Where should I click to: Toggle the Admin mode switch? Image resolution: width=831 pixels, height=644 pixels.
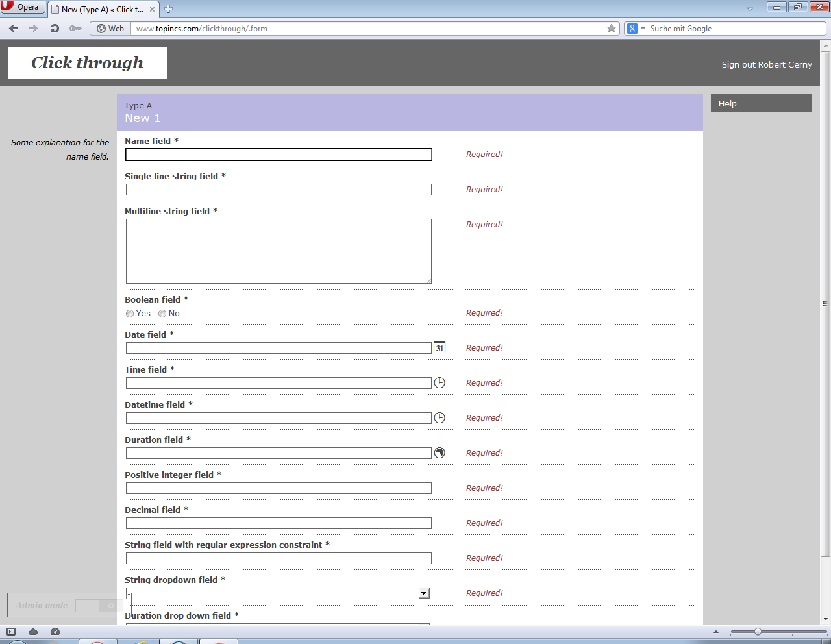pos(96,606)
